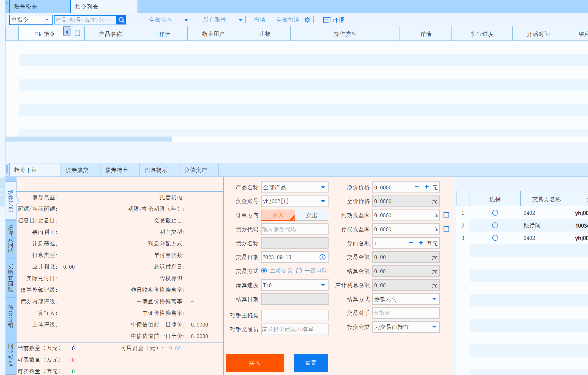Toggle order direction to 买入
Screen dimensions: 588x375
click(278, 215)
